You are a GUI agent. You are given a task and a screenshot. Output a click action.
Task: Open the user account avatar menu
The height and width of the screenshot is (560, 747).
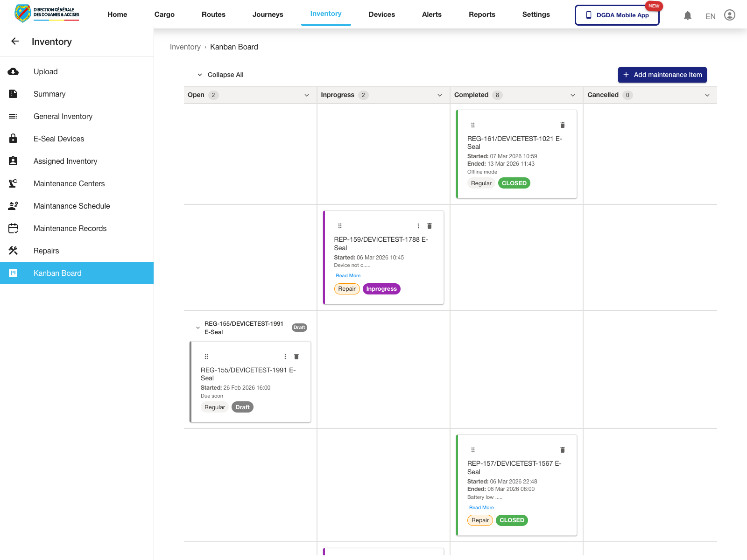729,15
